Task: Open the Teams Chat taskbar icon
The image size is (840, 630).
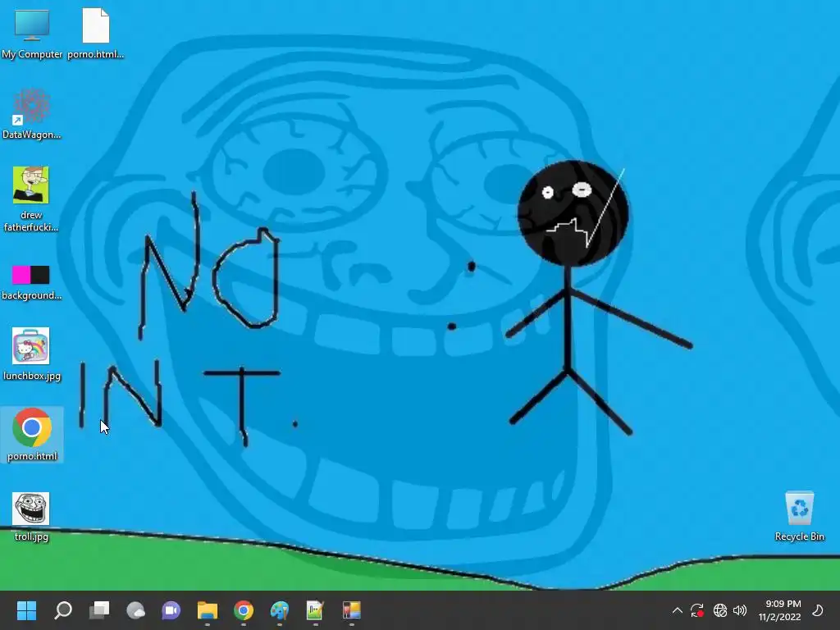Action: click(171, 610)
